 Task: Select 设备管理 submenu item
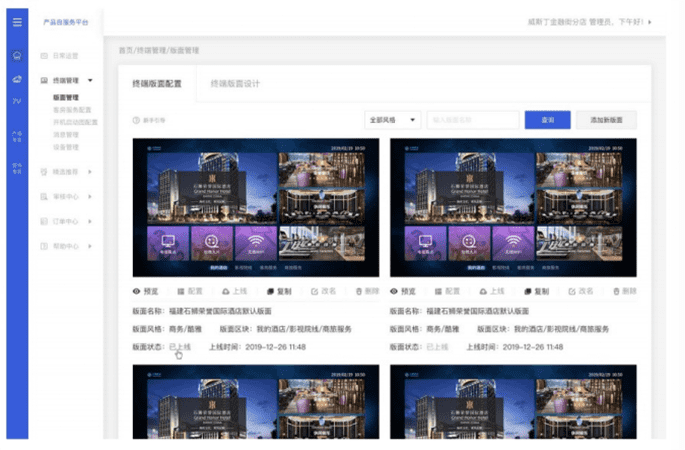pos(66,147)
